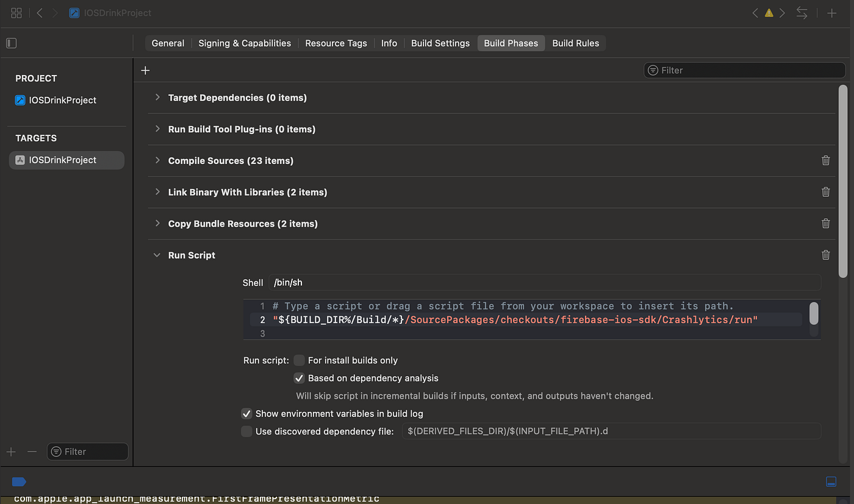The image size is (854, 504).
Task: Select the Build Phases tab
Action: click(x=511, y=43)
